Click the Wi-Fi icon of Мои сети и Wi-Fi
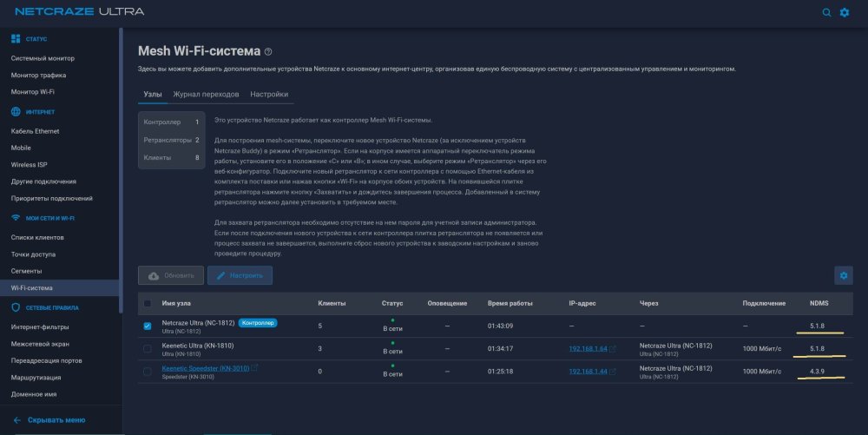Screen dimensions: 868x435 tap(16, 217)
